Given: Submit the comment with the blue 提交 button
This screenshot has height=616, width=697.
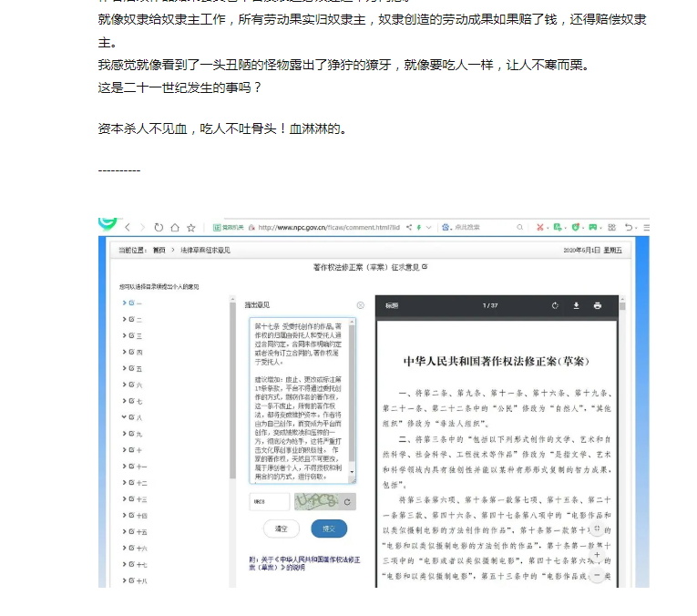Looking at the screenshot, I should [x=329, y=529].
